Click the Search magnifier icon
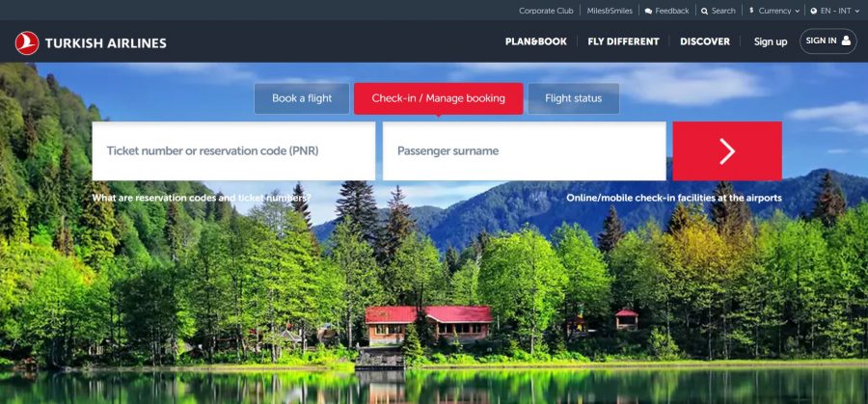The height and width of the screenshot is (404, 868). pyautogui.click(x=704, y=11)
